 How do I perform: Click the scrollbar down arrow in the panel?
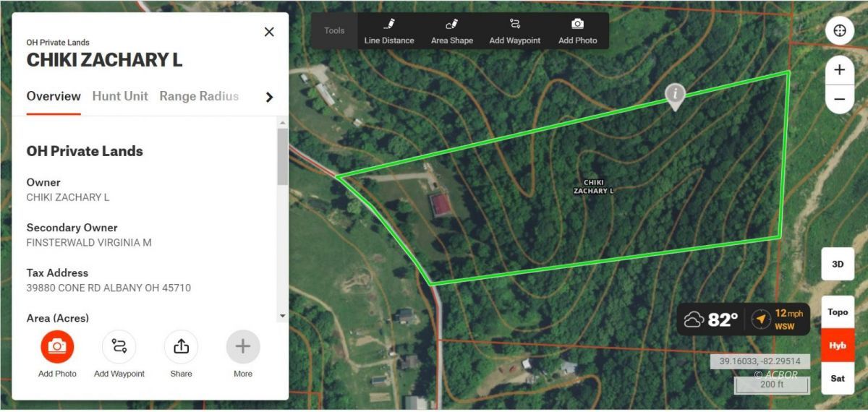[x=282, y=316]
